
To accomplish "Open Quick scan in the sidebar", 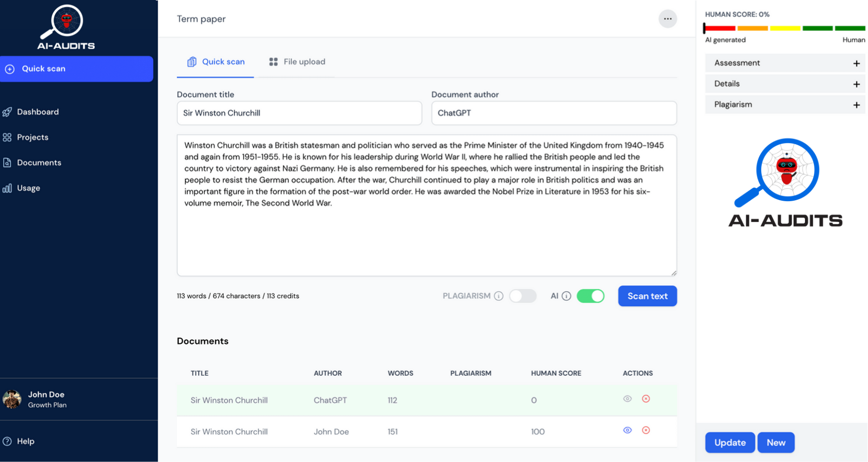I will click(x=76, y=69).
